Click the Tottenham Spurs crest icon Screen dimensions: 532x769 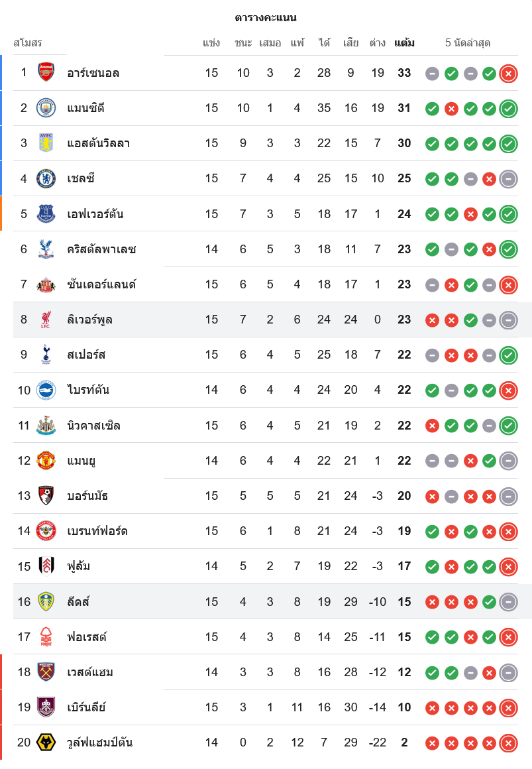point(46,355)
